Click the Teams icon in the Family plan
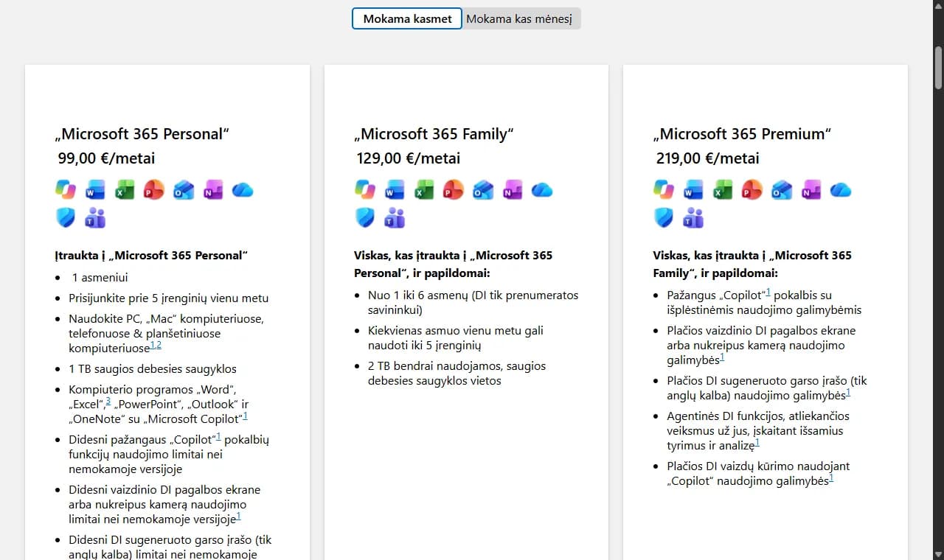 point(395,218)
